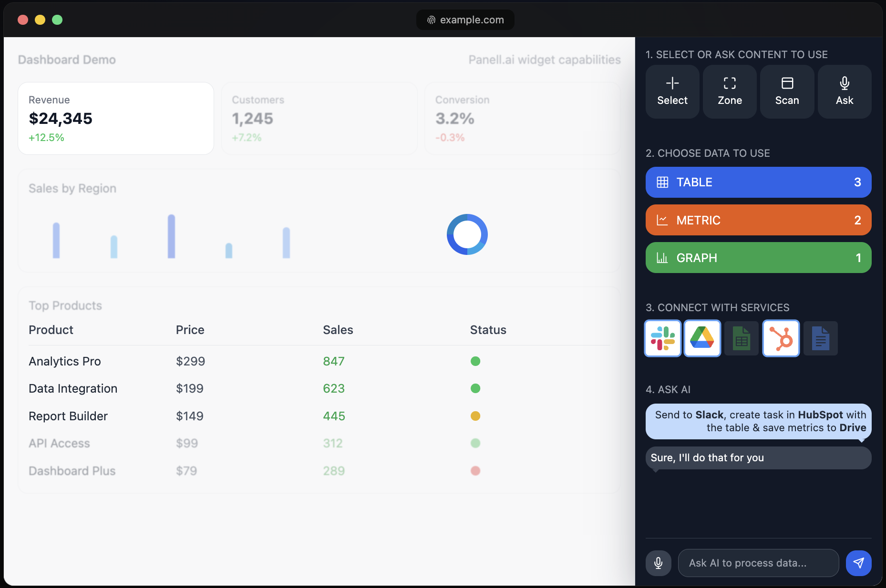Image resolution: width=886 pixels, height=588 pixels.
Task: Open the Ask voice input tool
Action: tap(845, 91)
